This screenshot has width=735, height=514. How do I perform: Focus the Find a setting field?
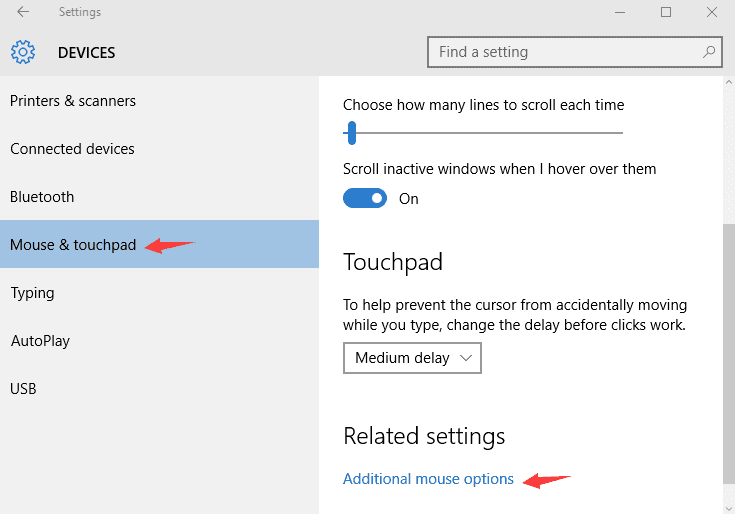[575, 52]
